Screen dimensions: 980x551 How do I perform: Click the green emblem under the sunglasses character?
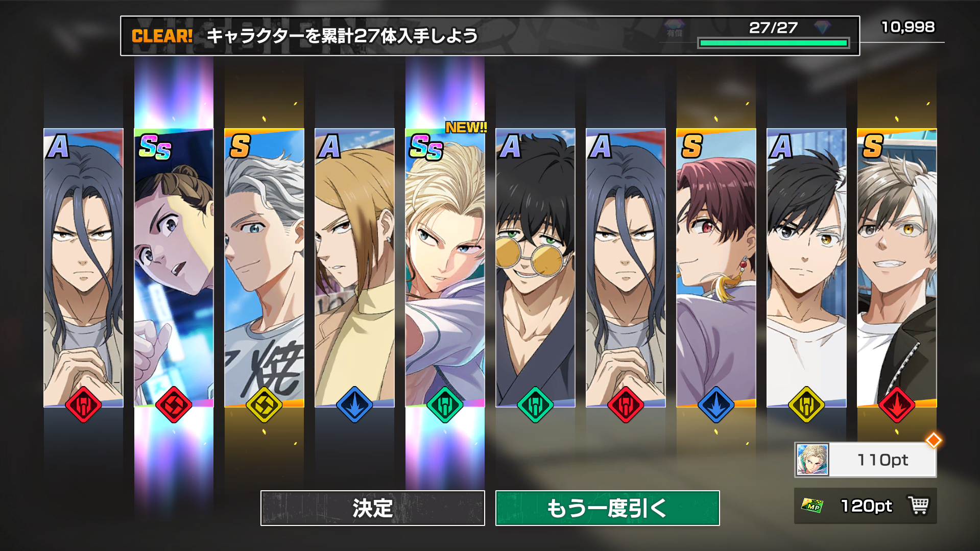535,405
